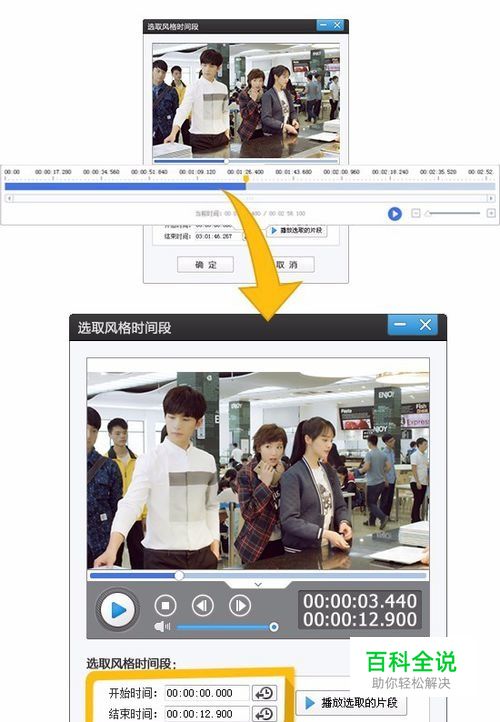Focus the 结束时间 field showing 00:00:12.900
The height and width of the screenshot is (722, 500).
(207, 714)
